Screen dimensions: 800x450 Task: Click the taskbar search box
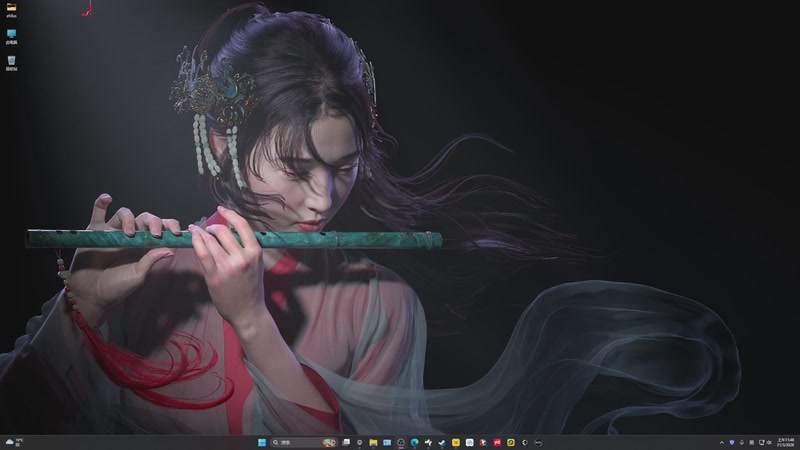pos(304,442)
